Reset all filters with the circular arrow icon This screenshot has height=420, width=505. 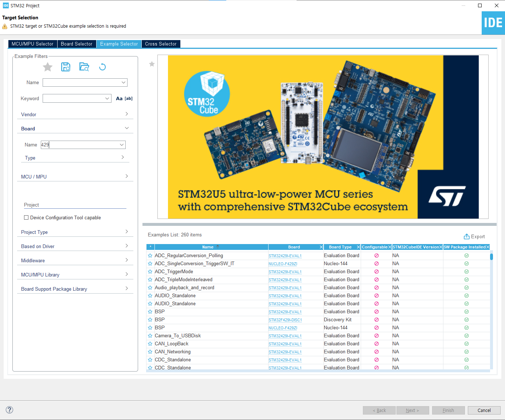coord(102,67)
